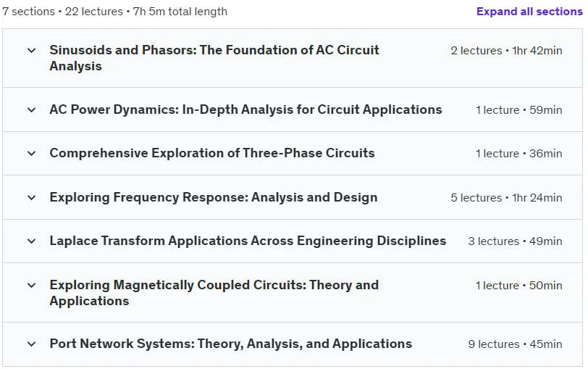
Task: Click the 3 lectures • 49min label
Action: click(515, 241)
